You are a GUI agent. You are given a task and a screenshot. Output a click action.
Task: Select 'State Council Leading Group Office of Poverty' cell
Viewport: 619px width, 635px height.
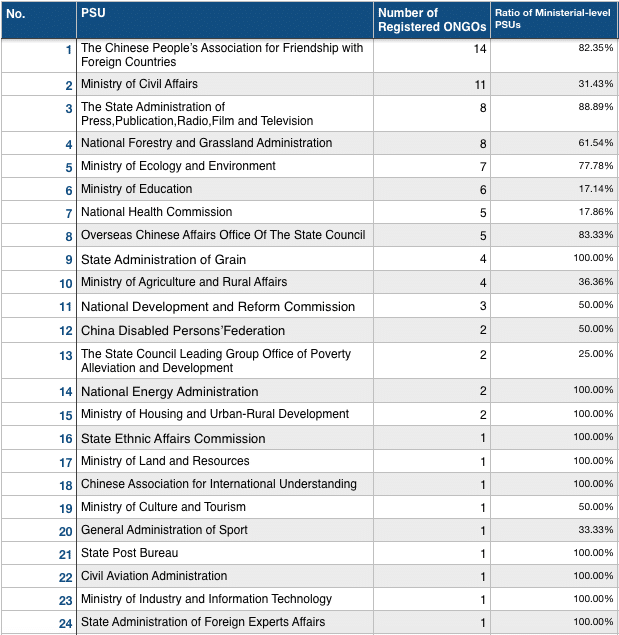pyautogui.click(x=225, y=361)
